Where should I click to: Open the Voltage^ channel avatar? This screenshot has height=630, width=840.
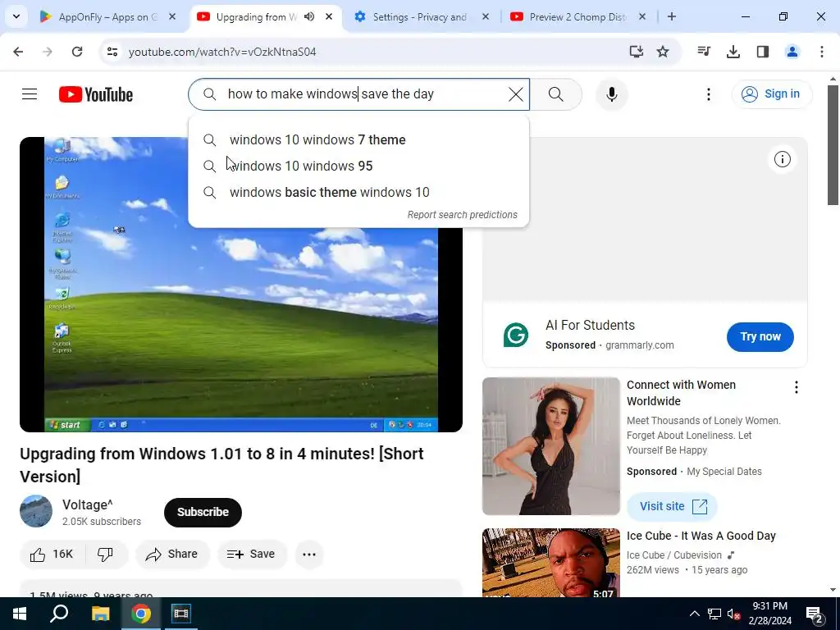point(36,512)
